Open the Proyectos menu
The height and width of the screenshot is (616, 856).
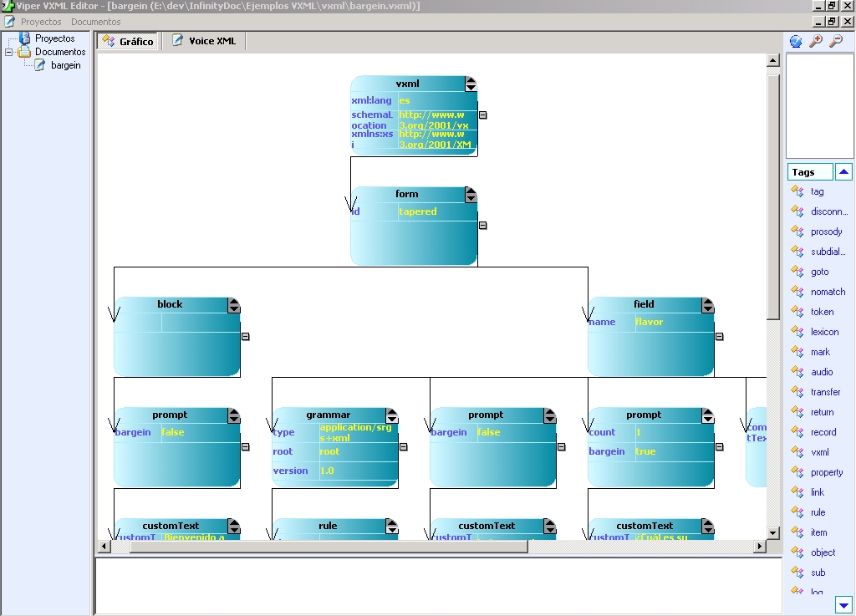pos(40,22)
